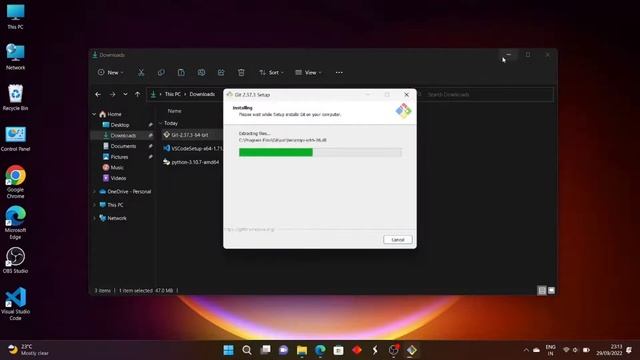Open the New dropdown in Explorer
This screenshot has width=640, height=360.
(111, 73)
